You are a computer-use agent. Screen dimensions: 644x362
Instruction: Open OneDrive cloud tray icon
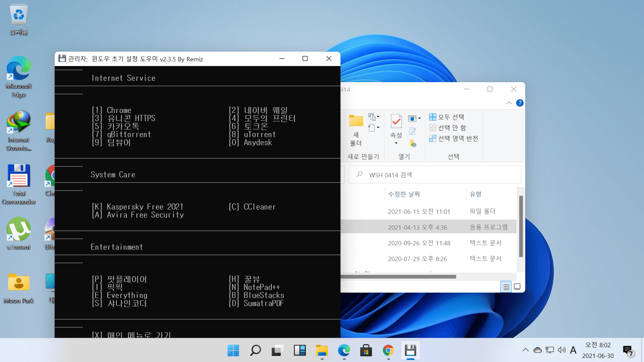[537, 350]
